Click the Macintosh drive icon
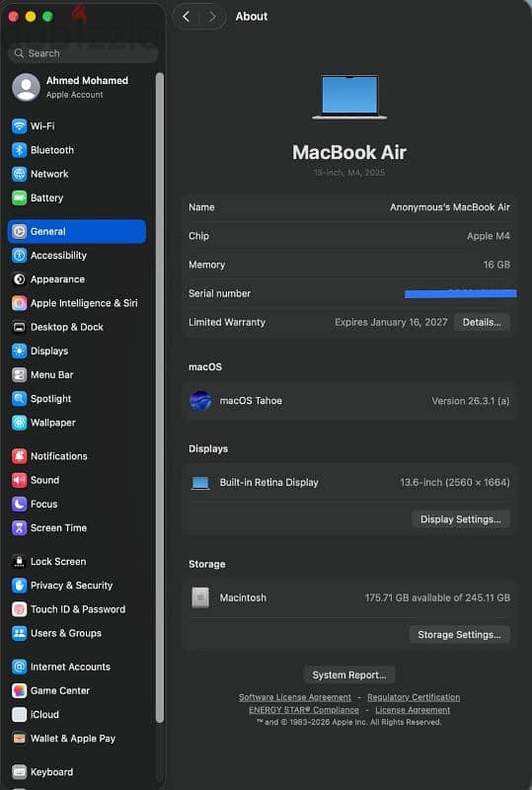532x790 pixels. pyautogui.click(x=200, y=598)
